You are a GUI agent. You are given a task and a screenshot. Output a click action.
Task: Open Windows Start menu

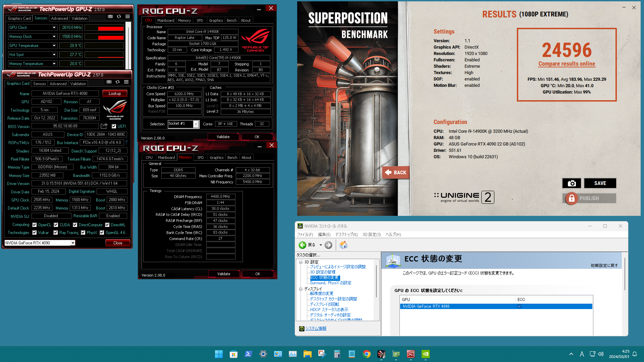pyautogui.click(x=219, y=354)
